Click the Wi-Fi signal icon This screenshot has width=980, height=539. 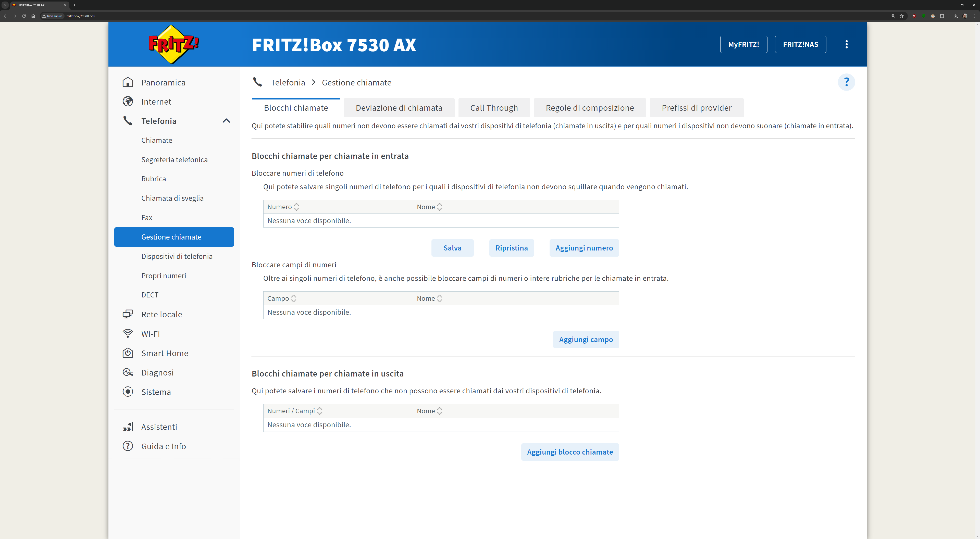pos(128,334)
